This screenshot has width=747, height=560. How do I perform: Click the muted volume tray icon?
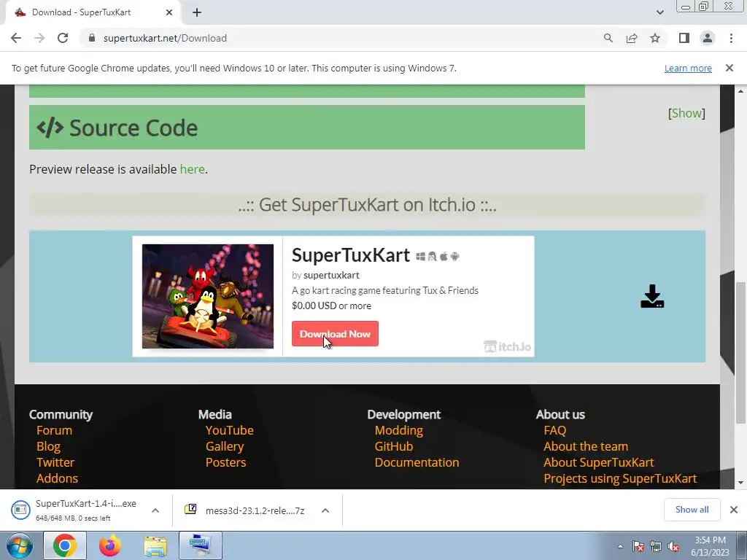673,547
